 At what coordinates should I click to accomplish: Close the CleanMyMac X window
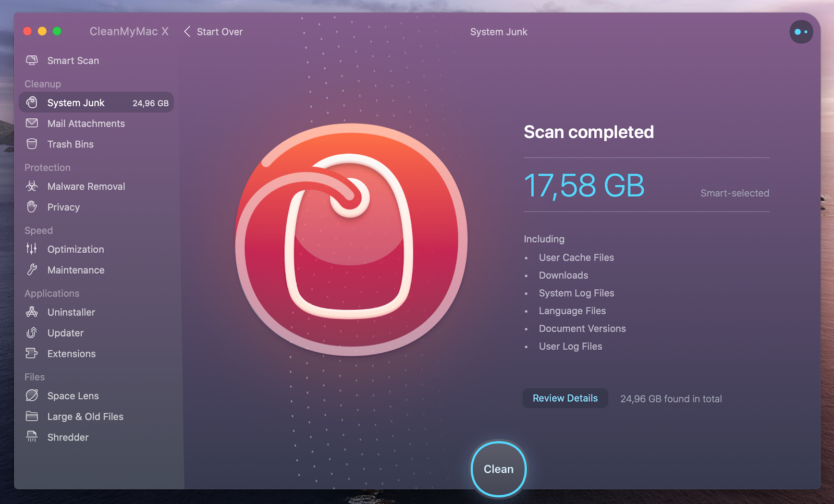pos(28,31)
